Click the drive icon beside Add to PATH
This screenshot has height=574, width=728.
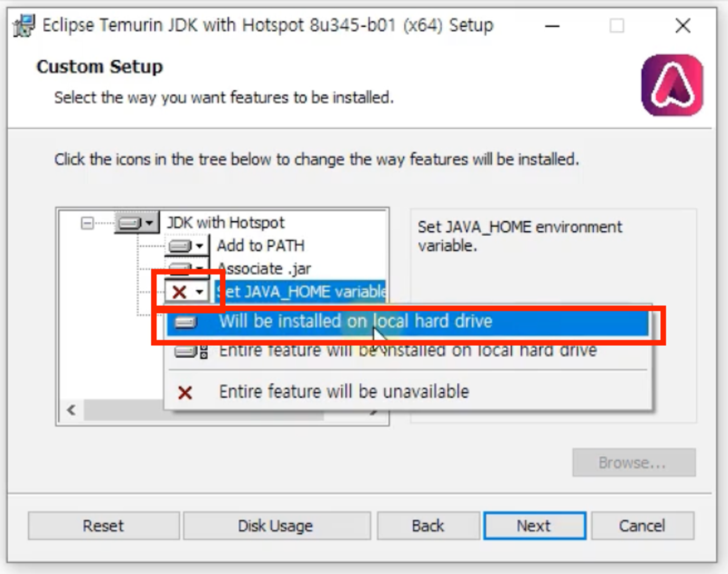(180, 246)
